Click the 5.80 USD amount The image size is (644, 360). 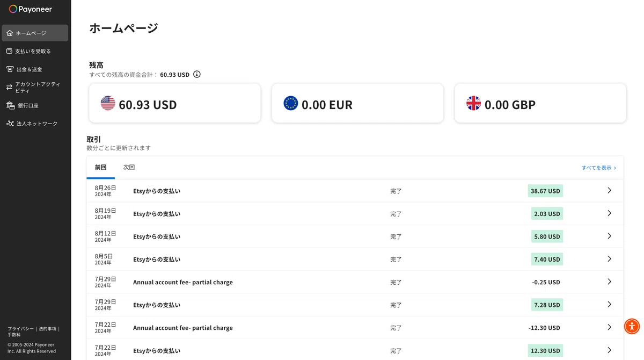click(547, 236)
